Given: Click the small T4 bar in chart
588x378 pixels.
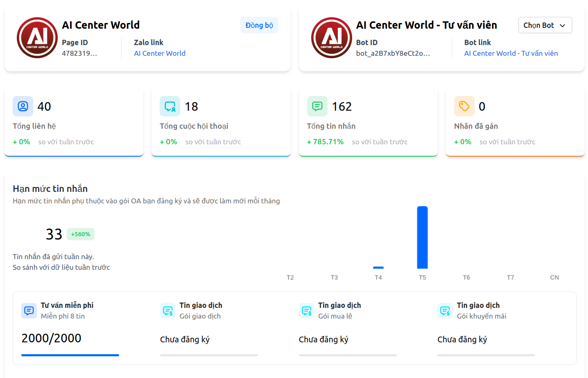Looking at the screenshot, I should coord(378,268).
